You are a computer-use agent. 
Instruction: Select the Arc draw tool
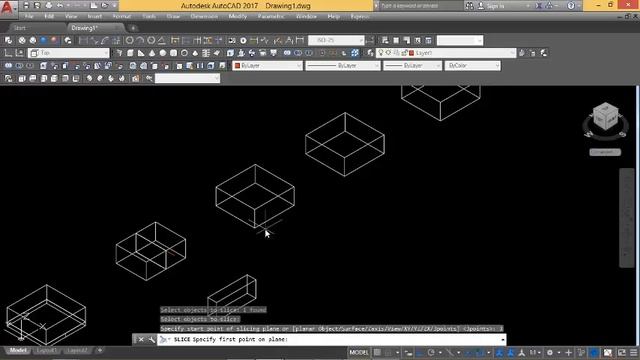[140, 40]
